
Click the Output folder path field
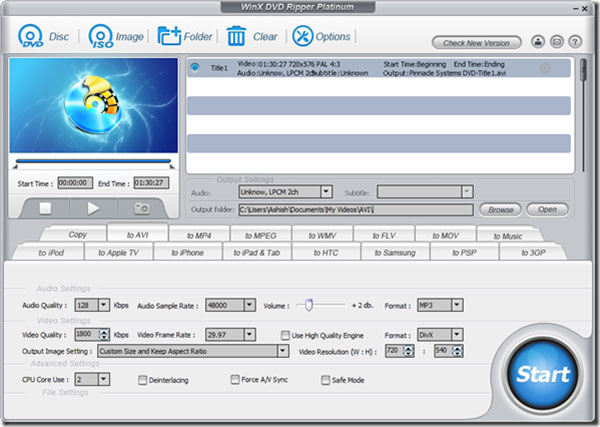click(x=356, y=210)
